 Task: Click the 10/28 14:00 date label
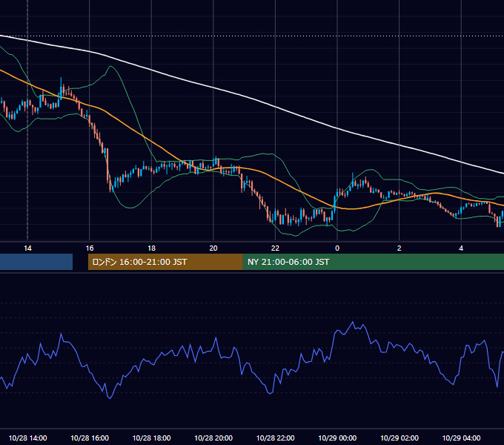(x=27, y=438)
